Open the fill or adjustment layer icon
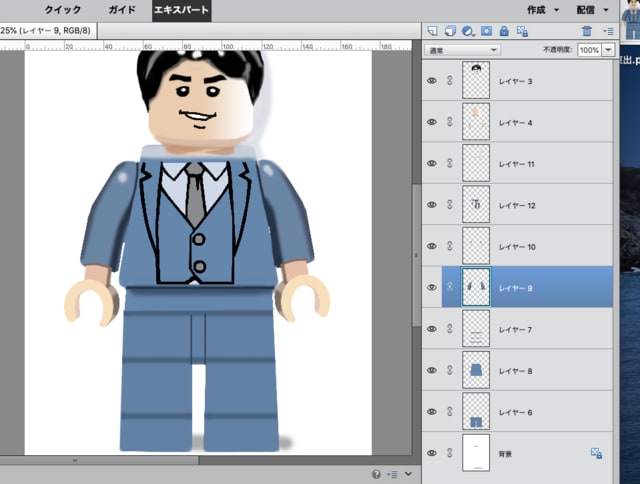 click(x=468, y=31)
